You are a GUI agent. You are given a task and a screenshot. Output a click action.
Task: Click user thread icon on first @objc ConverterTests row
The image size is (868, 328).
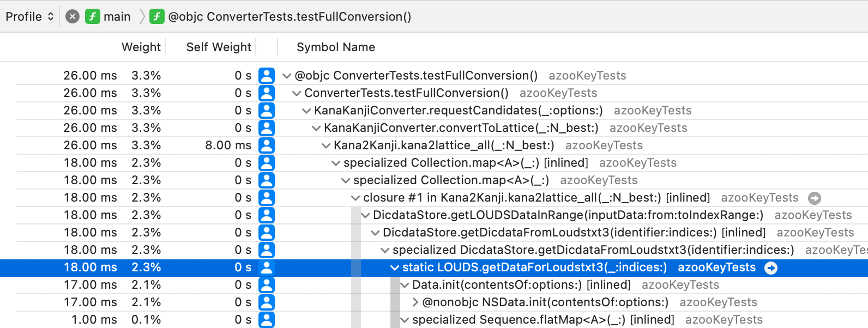click(x=267, y=76)
